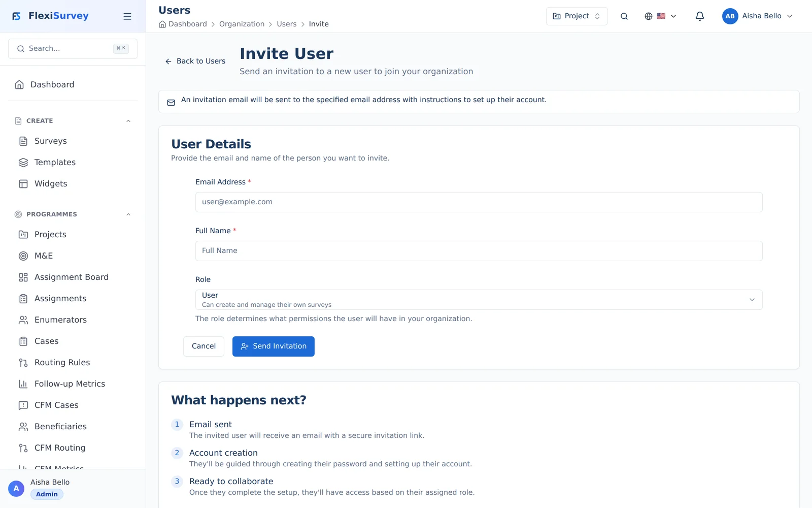The height and width of the screenshot is (508, 812).
Task: Open the language selector with flag
Action: coord(660,16)
